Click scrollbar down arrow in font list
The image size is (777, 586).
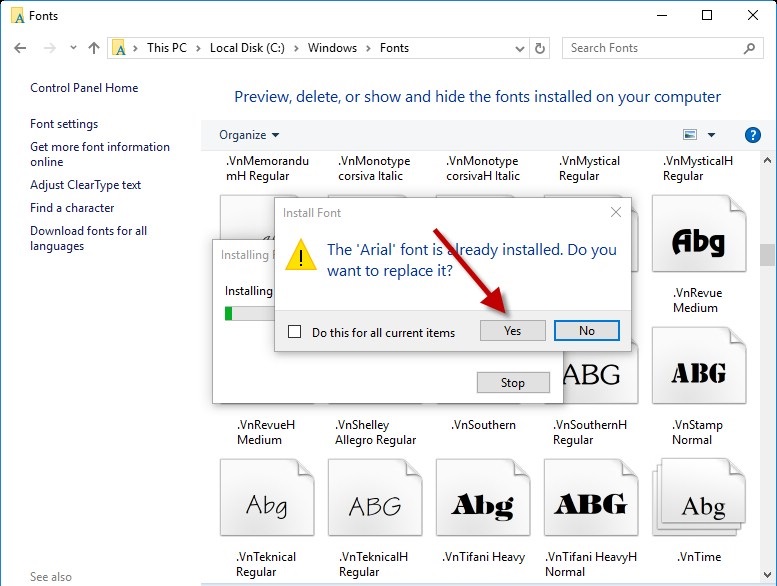point(767,575)
